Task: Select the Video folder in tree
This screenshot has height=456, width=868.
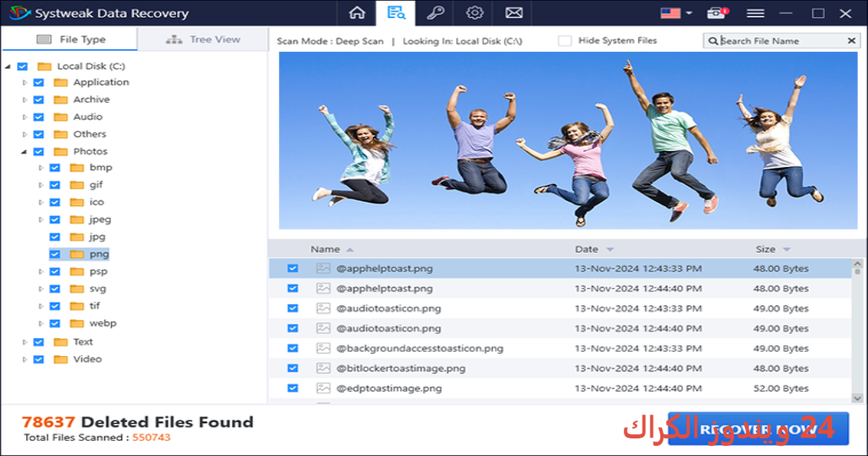Action: tap(87, 359)
